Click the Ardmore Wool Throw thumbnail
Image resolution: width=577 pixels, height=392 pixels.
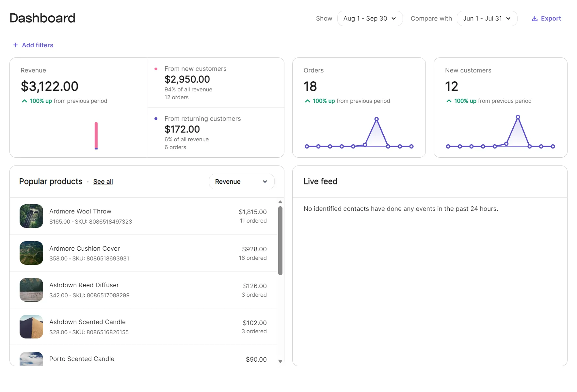31,216
